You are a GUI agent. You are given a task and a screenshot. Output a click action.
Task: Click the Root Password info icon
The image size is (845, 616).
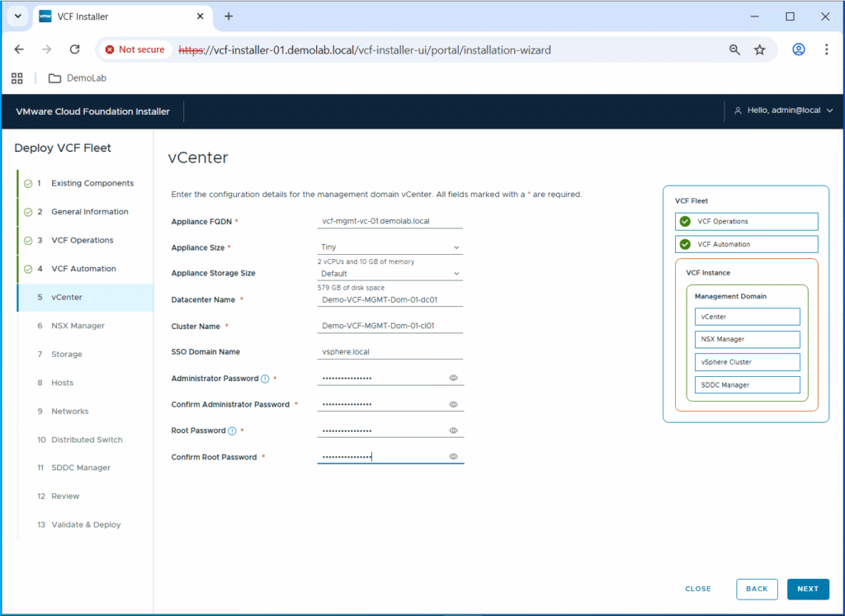(x=232, y=430)
